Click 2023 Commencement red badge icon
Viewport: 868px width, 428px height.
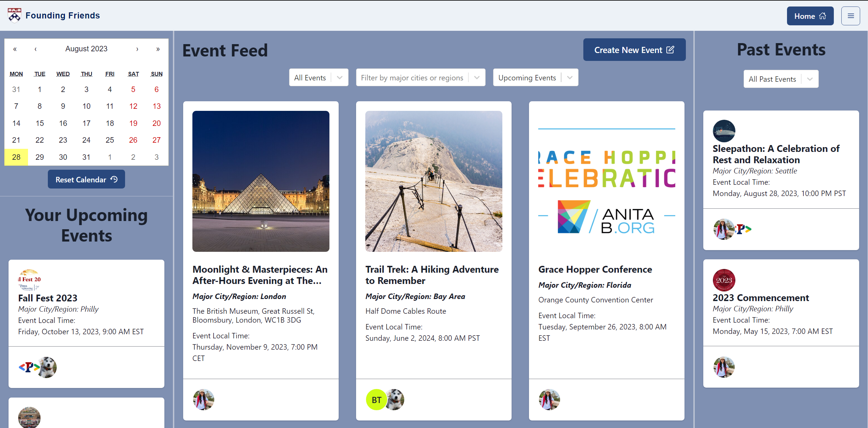click(723, 280)
